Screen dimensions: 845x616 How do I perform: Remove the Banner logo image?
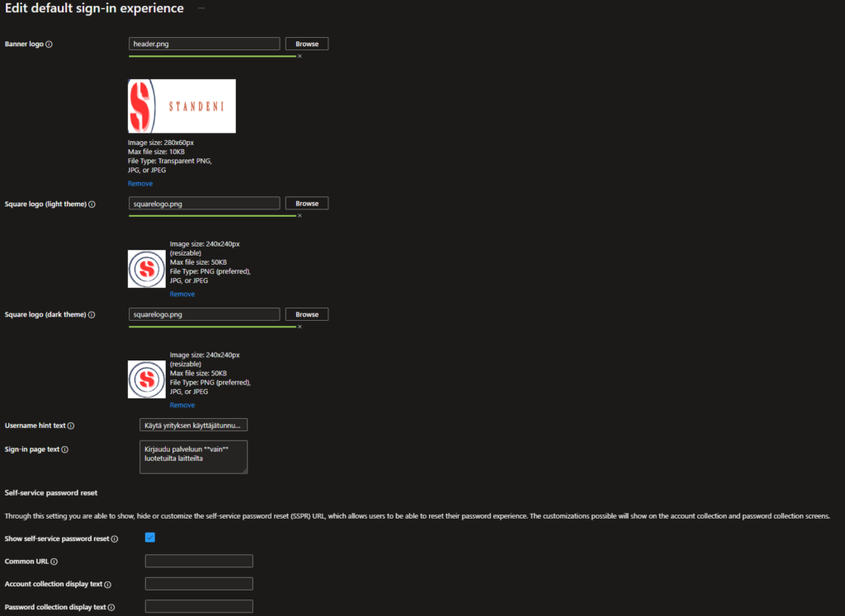(x=140, y=184)
